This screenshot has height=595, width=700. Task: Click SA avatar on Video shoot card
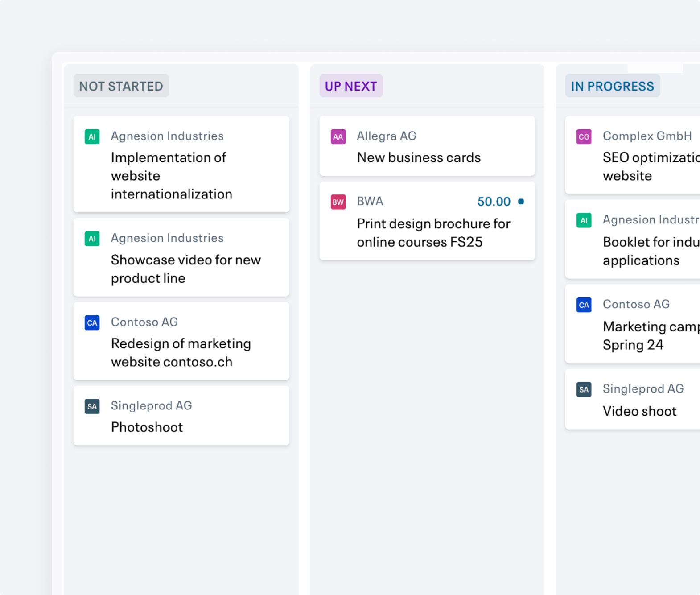click(584, 389)
